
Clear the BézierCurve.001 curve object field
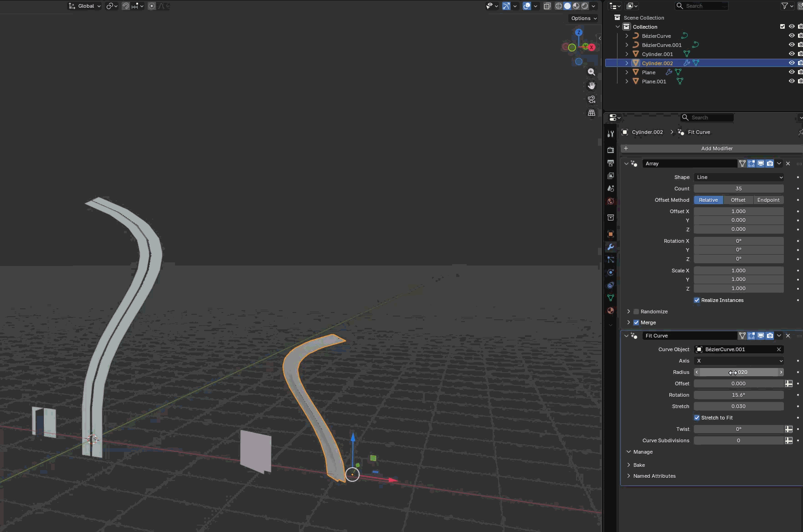(x=779, y=349)
